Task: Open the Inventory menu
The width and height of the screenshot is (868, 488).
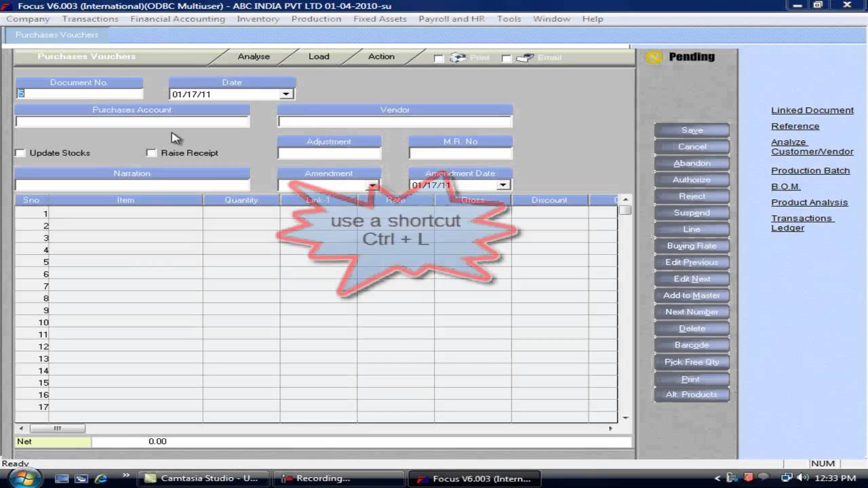Action: click(258, 19)
